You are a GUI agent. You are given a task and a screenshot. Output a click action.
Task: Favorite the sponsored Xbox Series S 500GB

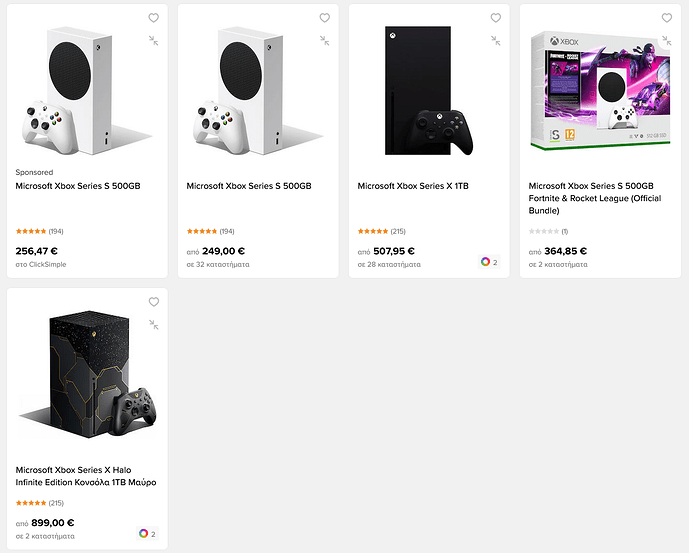[x=153, y=18]
